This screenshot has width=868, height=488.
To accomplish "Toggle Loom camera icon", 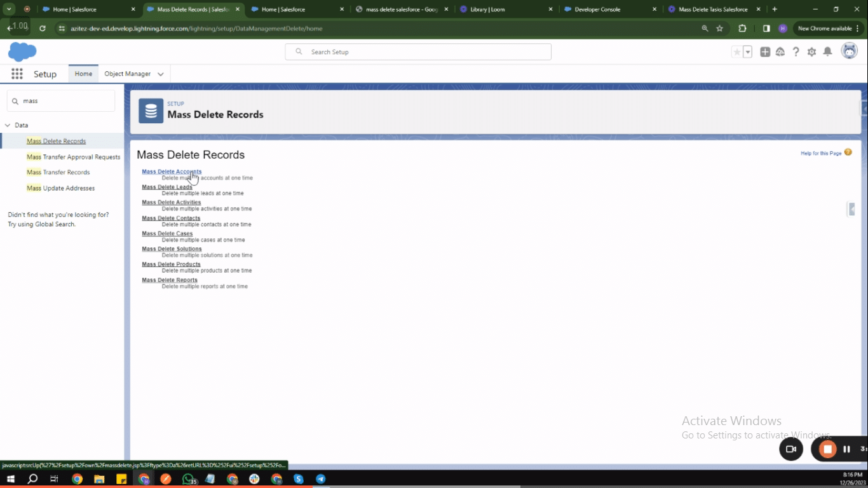I will tap(791, 449).
